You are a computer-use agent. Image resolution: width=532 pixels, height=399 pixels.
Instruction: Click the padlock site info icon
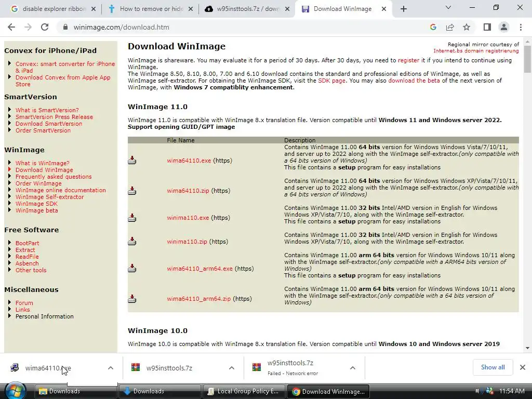coord(65,27)
